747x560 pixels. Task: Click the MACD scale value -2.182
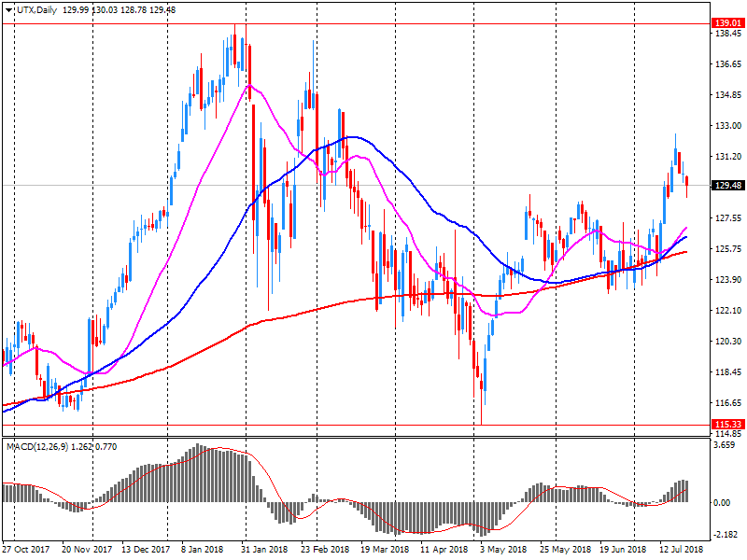[x=725, y=535]
